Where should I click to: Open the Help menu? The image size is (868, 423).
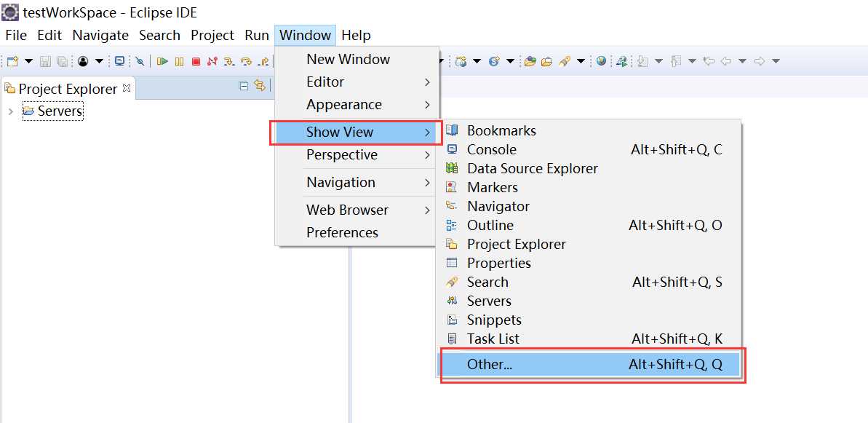[x=356, y=36]
